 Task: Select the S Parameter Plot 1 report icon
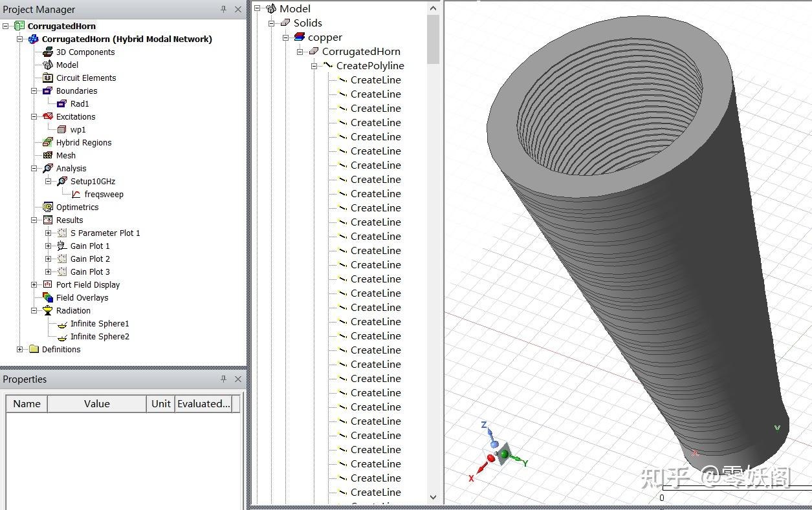pos(63,233)
